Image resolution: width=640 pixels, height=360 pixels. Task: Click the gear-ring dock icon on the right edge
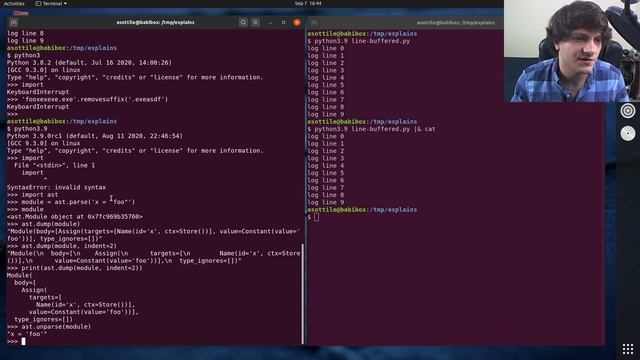(x=628, y=111)
